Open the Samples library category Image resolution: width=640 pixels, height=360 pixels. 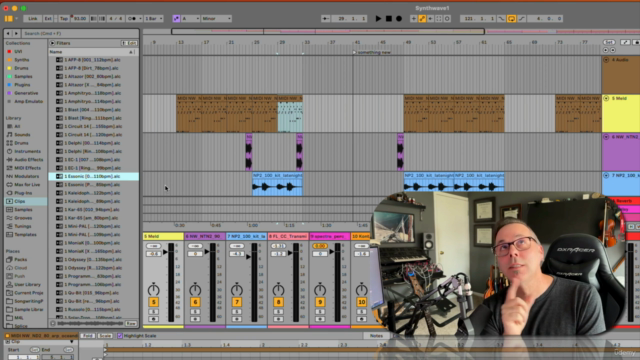click(x=23, y=209)
